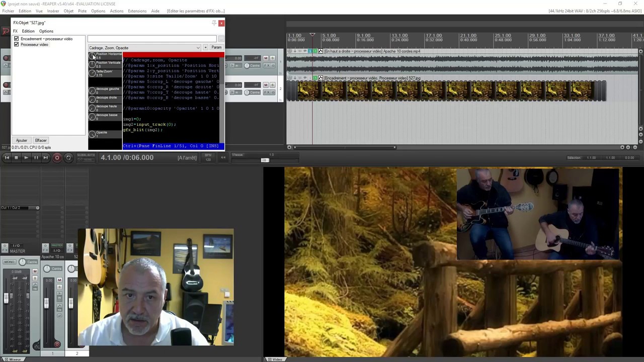
Task: Solo track 1 in track panel
Action: coord(272,58)
